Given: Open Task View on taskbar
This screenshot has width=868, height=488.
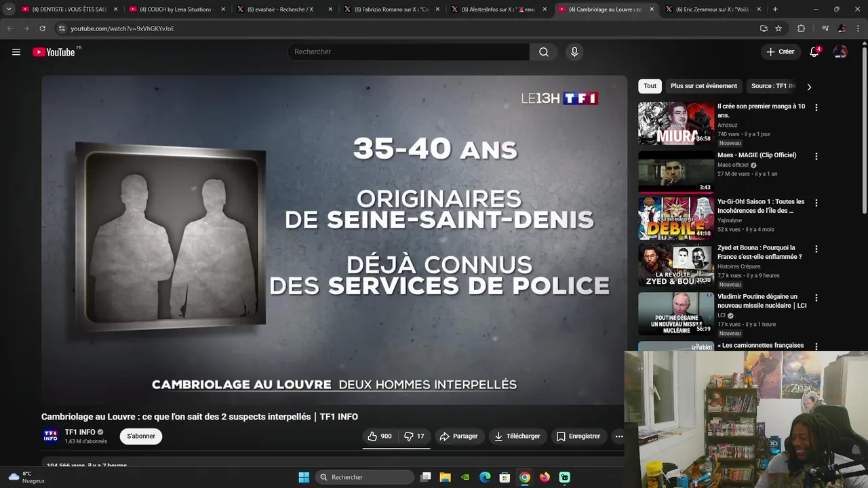Looking at the screenshot, I should pyautogui.click(x=425, y=477).
